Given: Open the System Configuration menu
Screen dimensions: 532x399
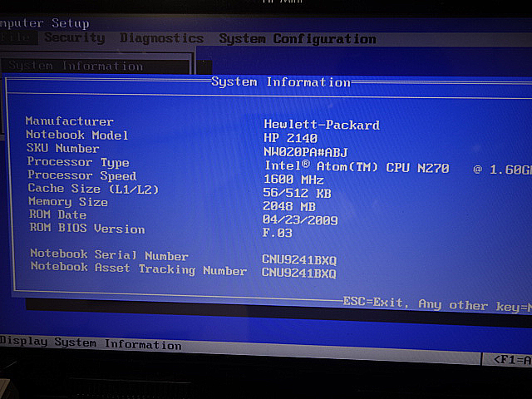Looking at the screenshot, I should click(298, 39).
